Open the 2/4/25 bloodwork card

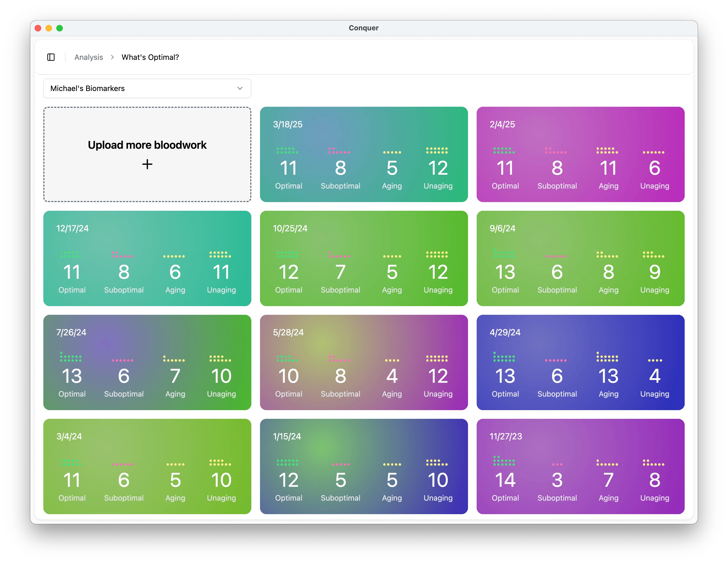[580, 154]
